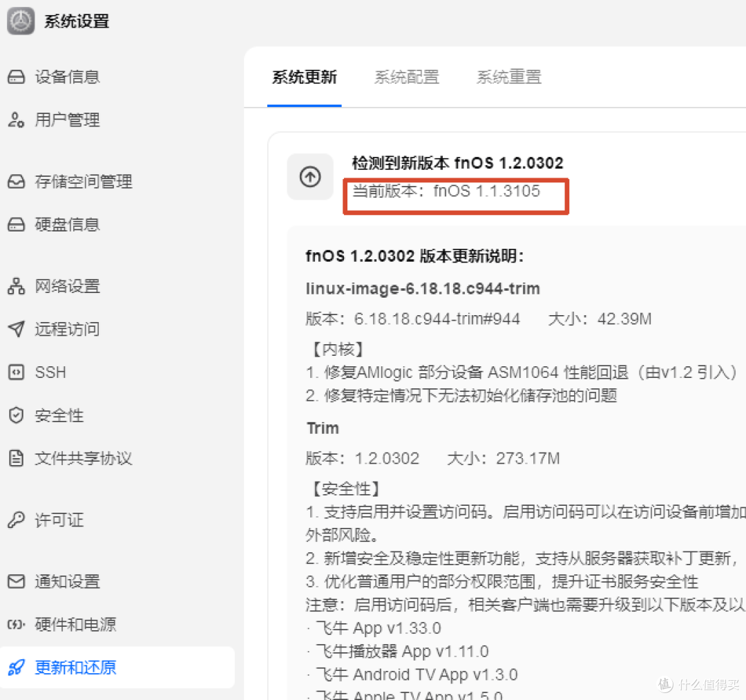Click the 【安全性】 section label
Screen dimensions: 746x700
click(x=346, y=489)
